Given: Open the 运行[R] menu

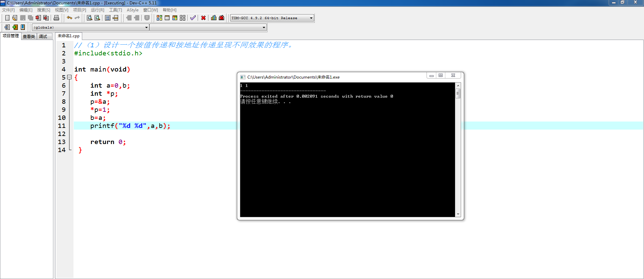Looking at the screenshot, I should 97,10.
